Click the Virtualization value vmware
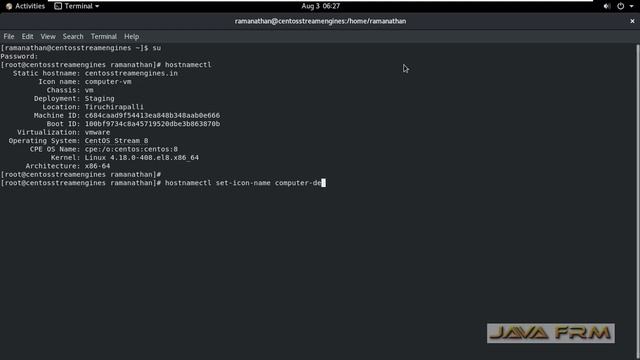The width and height of the screenshot is (640, 360). point(97,132)
